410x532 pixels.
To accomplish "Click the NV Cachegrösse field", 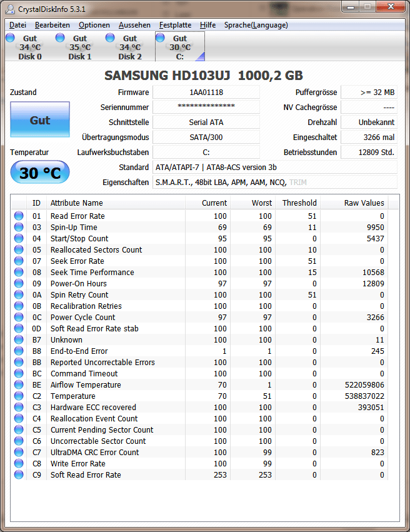I will (x=369, y=108).
